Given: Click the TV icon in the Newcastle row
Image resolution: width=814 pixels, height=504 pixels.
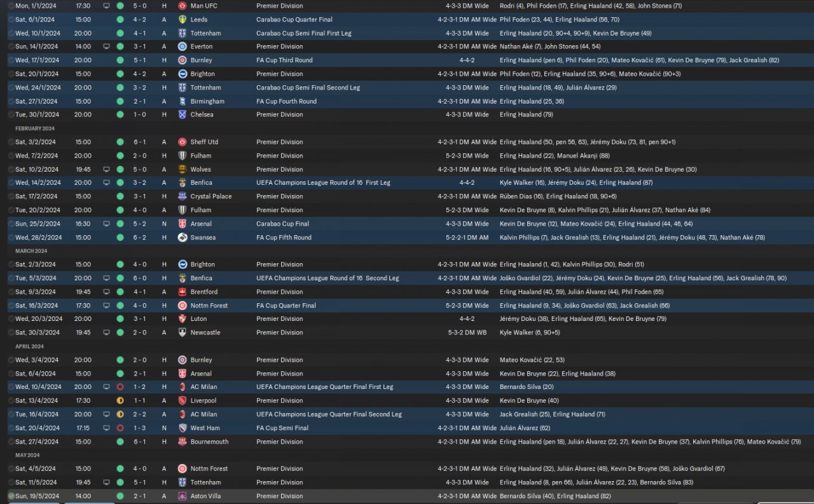Looking at the screenshot, I should pos(106,332).
